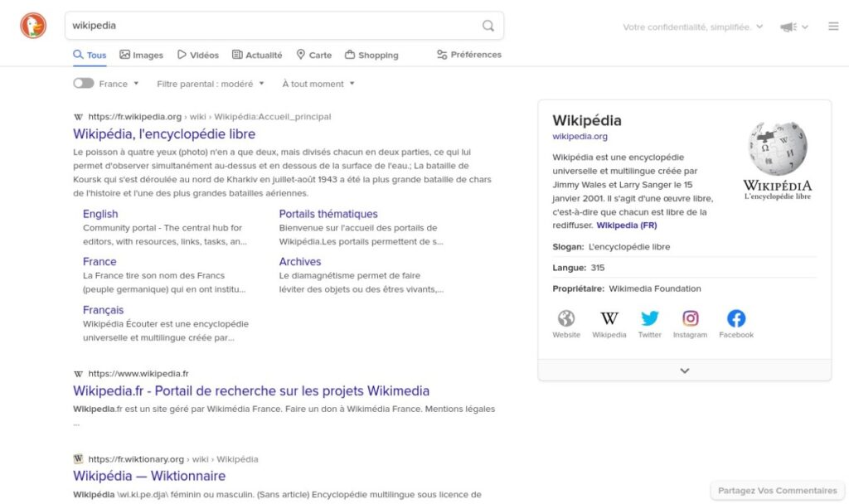Select the Tous tab
849x504 pixels.
pos(90,56)
